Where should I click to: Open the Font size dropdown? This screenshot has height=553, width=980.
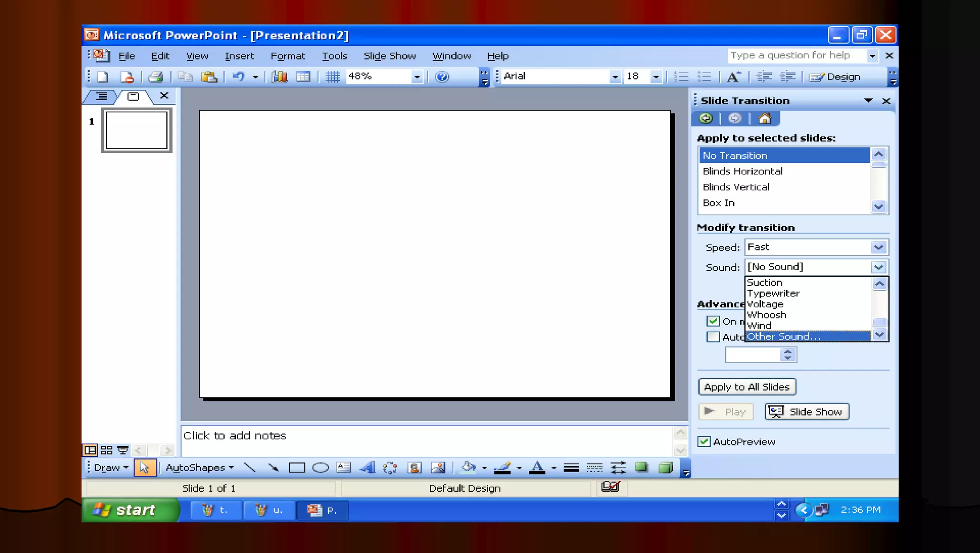tap(656, 77)
